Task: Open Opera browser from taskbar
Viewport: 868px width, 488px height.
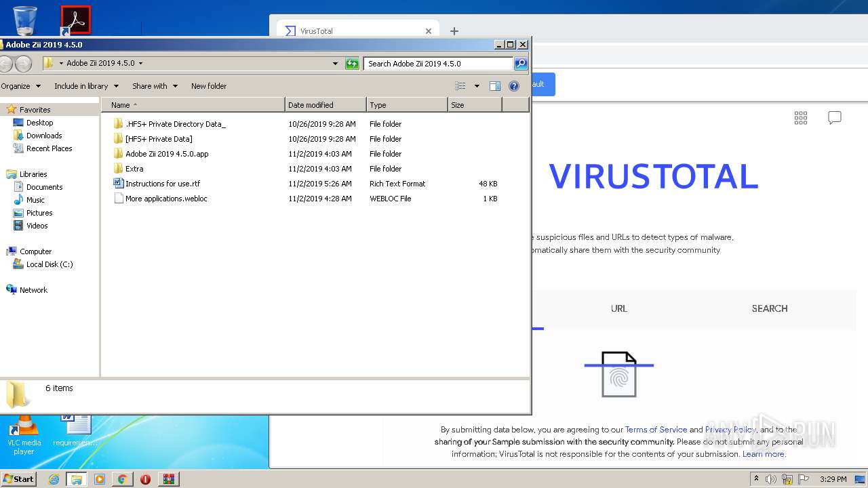Action: pyautogui.click(x=145, y=479)
